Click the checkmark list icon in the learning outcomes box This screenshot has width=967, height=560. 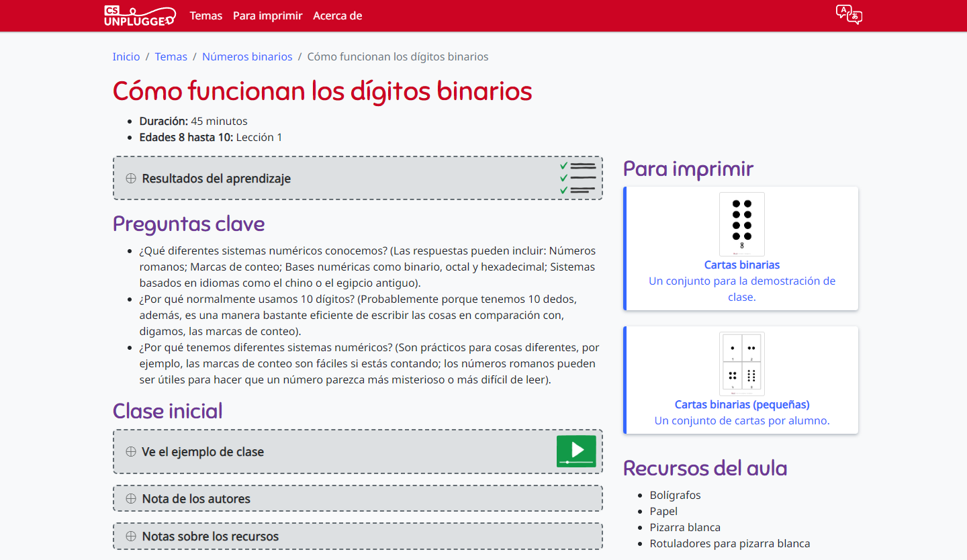tap(579, 177)
